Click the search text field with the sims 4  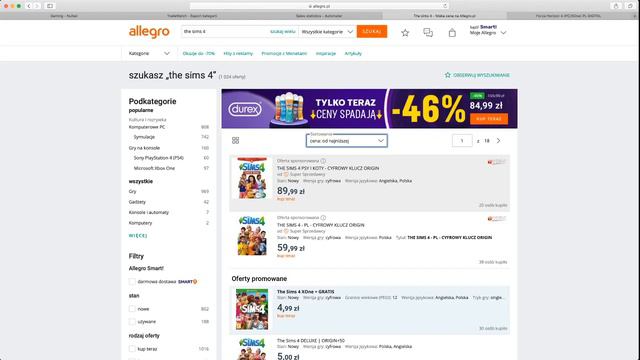coord(224,31)
